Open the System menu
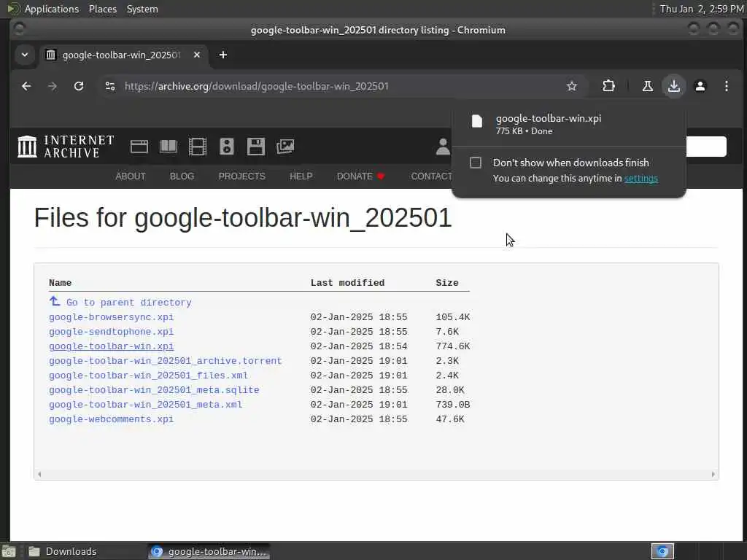Image resolution: width=747 pixels, height=560 pixels. pos(142,9)
